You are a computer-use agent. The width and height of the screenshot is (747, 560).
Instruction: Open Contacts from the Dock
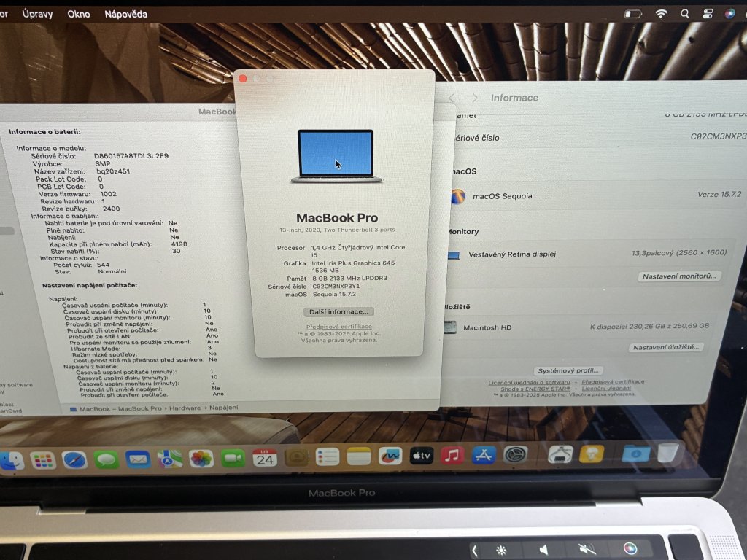(296, 457)
